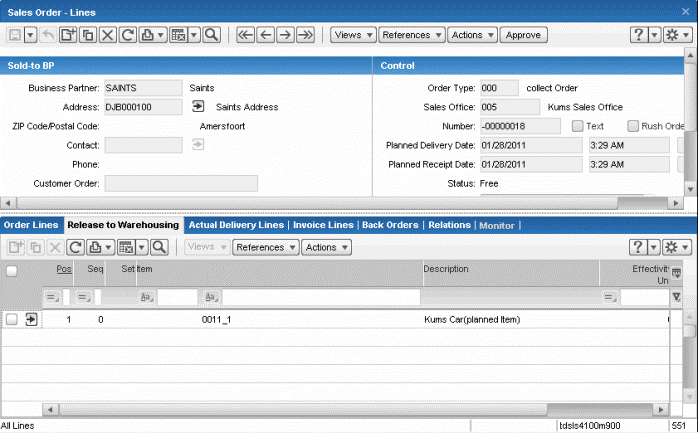
Task: Go to the last record arrow
Action: coord(305,34)
